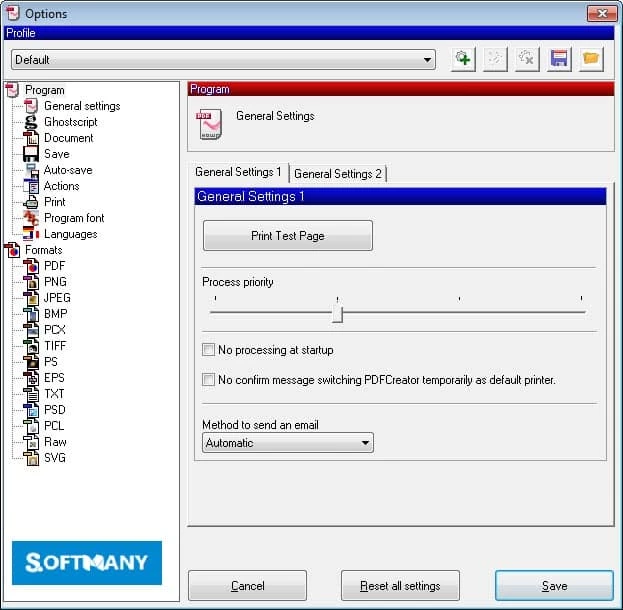
Task: Select the Print printer icon in the tree
Action: 31,202
